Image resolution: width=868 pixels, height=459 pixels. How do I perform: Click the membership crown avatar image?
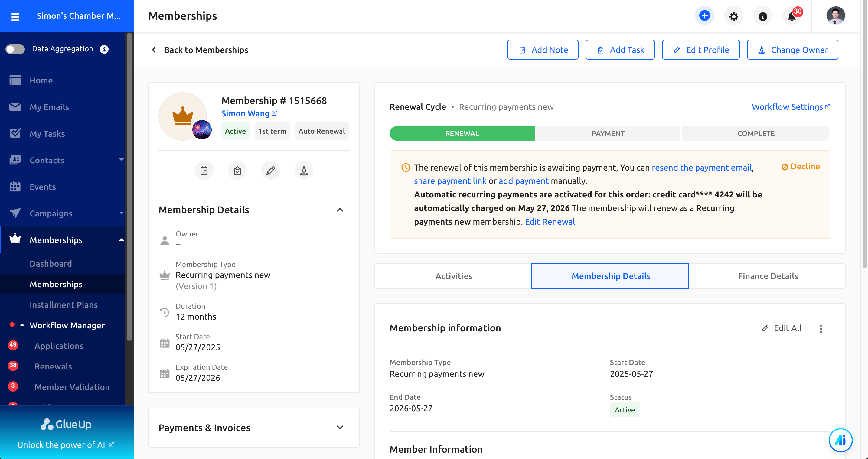(x=183, y=116)
